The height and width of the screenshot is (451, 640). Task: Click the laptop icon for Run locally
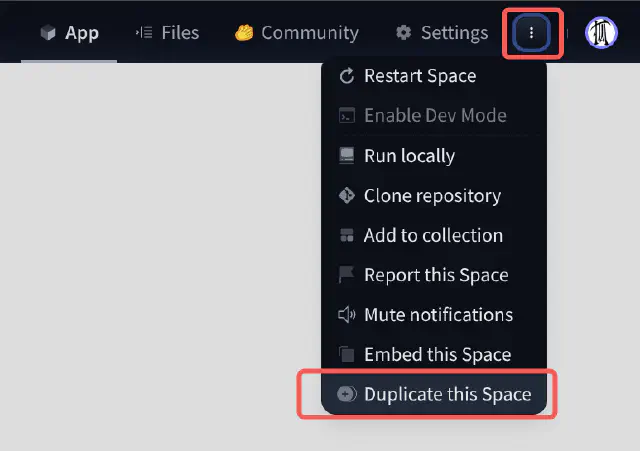(x=347, y=156)
